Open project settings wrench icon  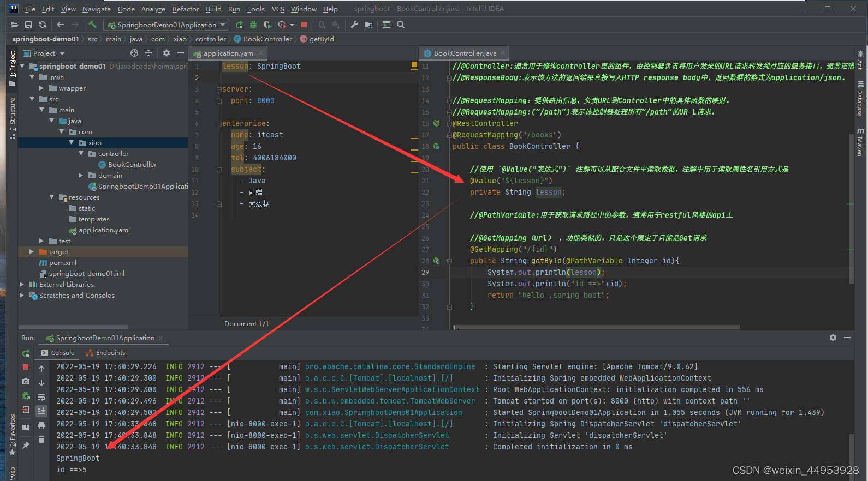[x=354, y=25]
